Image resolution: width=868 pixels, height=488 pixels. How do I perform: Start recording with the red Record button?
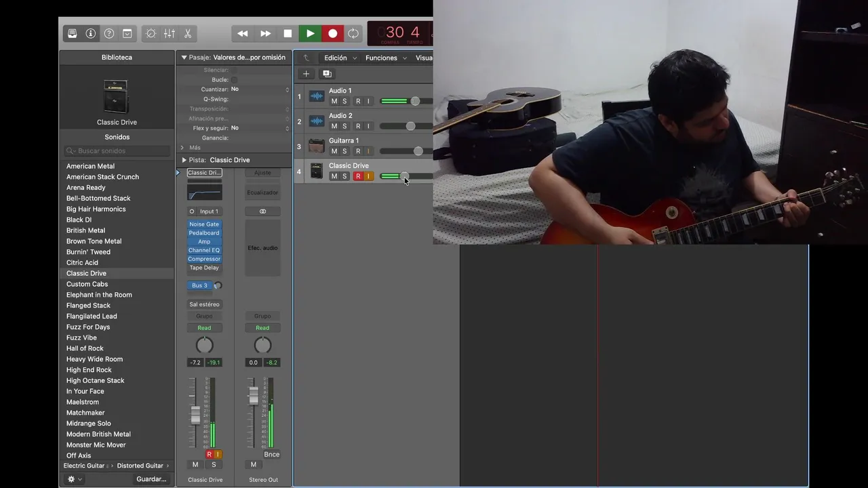click(332, 33)
